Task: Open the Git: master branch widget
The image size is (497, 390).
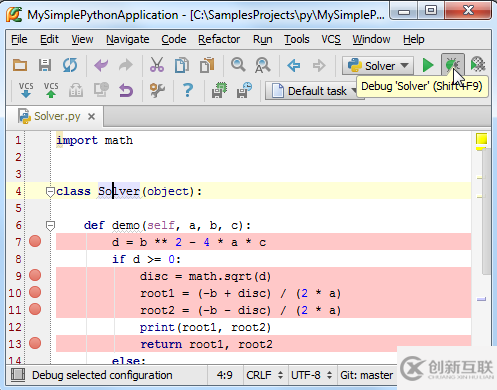Action: point(366,375)
